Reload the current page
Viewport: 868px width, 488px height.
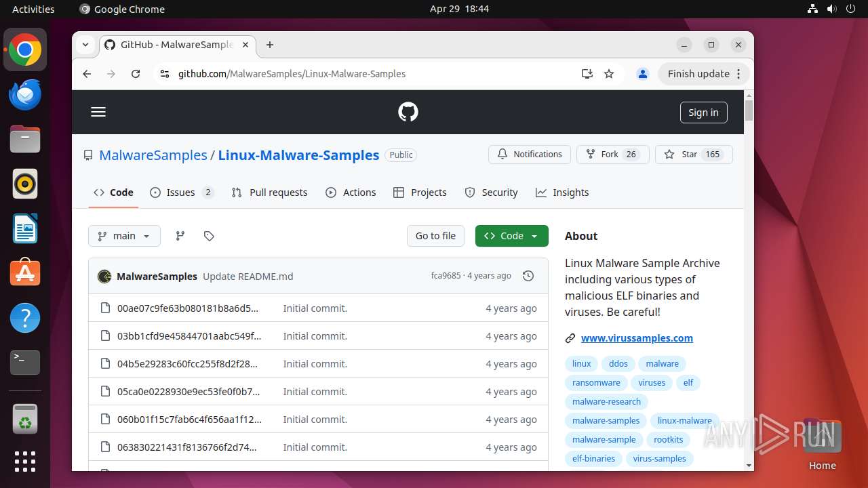click(136, 74)
